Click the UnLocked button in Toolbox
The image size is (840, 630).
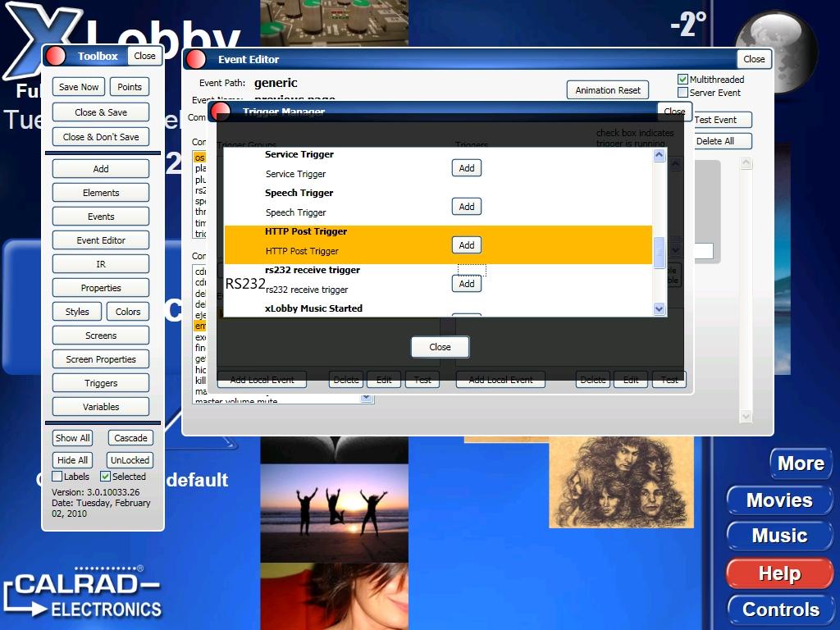[x=130, y=459]
